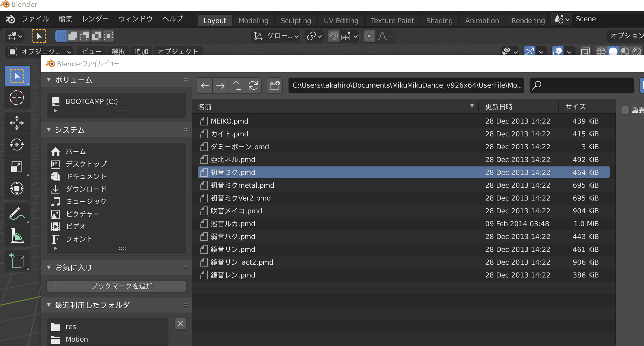The width and height of the screenshot is (644, 346).
Task: Choose the Rotate tool
Action: coord(17,145)
